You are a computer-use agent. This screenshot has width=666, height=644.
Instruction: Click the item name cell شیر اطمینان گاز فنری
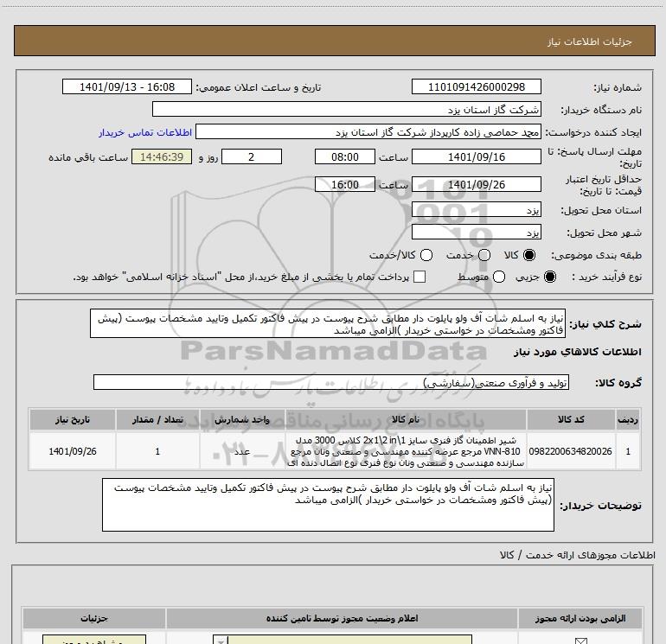click(x=406, y=451)
